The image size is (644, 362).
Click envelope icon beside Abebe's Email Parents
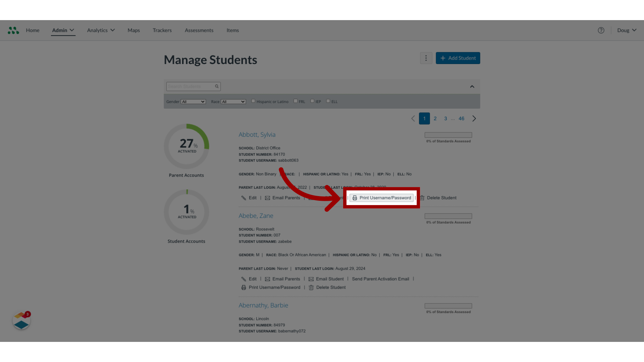coord(267,279)
